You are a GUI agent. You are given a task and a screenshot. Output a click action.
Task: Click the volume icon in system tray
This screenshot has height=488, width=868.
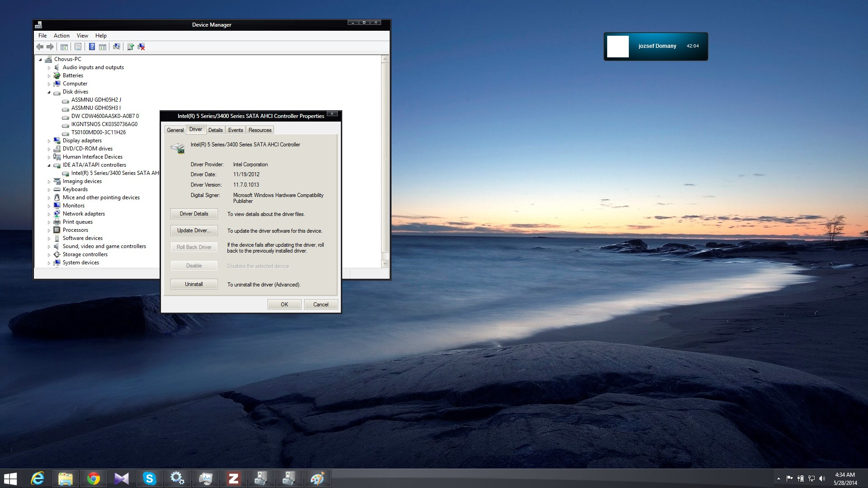click(x=822, y=478)
